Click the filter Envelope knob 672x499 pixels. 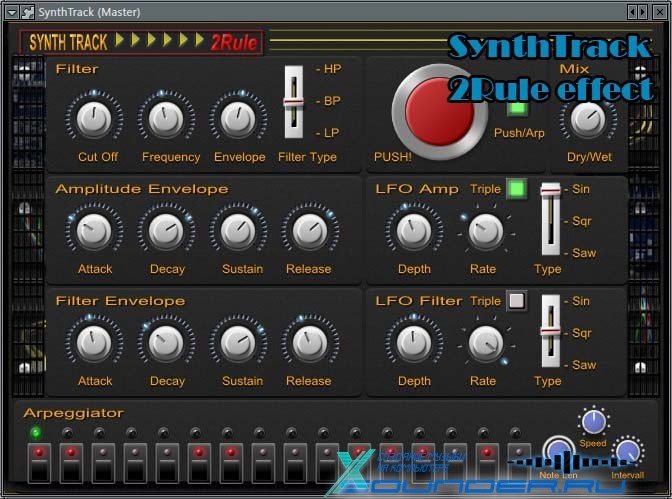pos(238,119)
